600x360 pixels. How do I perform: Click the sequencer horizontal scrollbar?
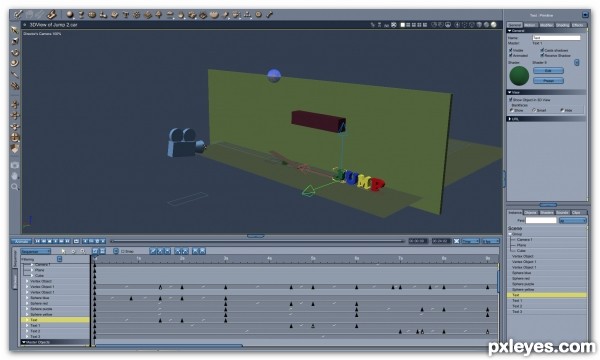point(169,345)
